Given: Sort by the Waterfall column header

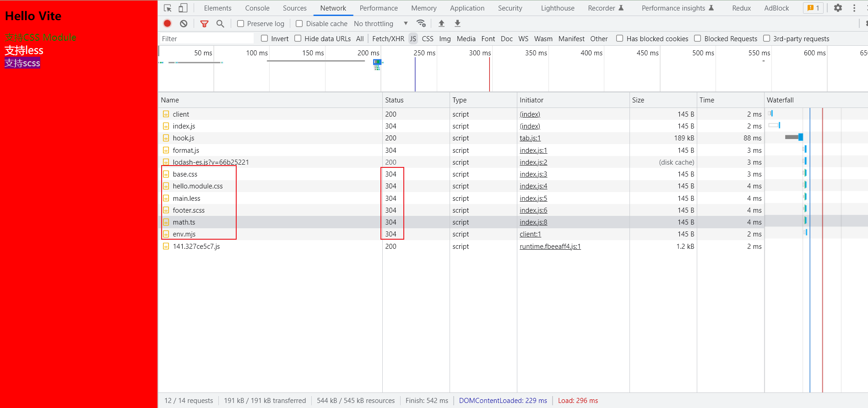Looking at the screenshot, I should point(816,100).
